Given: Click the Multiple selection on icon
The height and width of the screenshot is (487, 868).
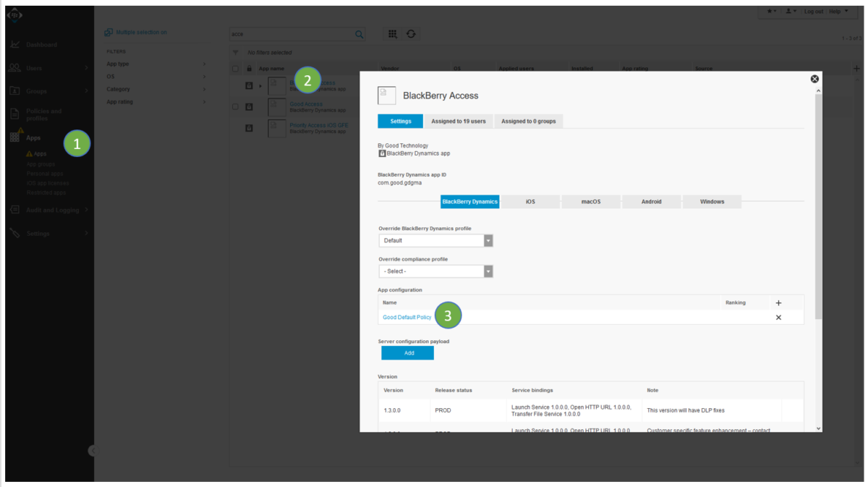Looking at the screenshot, I should 109,33.
